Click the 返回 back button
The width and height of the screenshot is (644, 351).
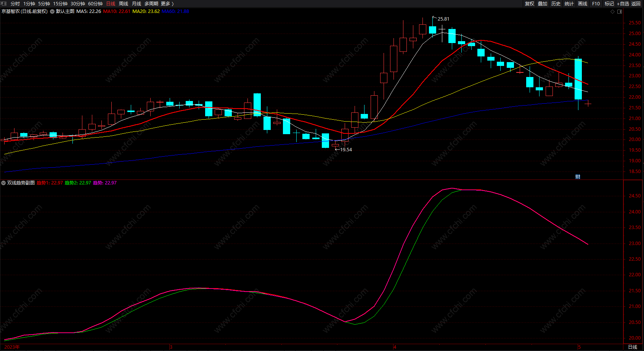pos(636,4)
